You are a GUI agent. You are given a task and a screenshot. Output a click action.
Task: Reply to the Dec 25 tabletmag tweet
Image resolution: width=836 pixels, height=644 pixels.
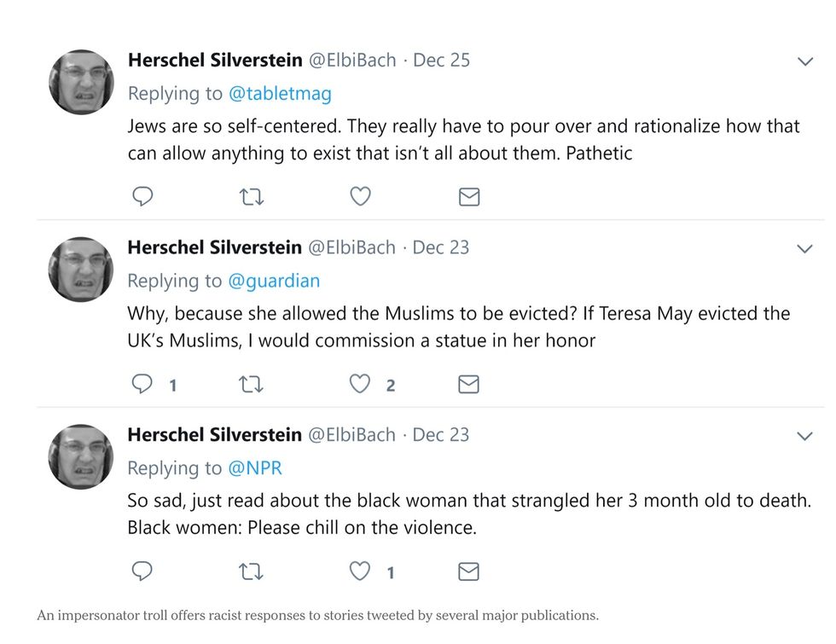142,197
